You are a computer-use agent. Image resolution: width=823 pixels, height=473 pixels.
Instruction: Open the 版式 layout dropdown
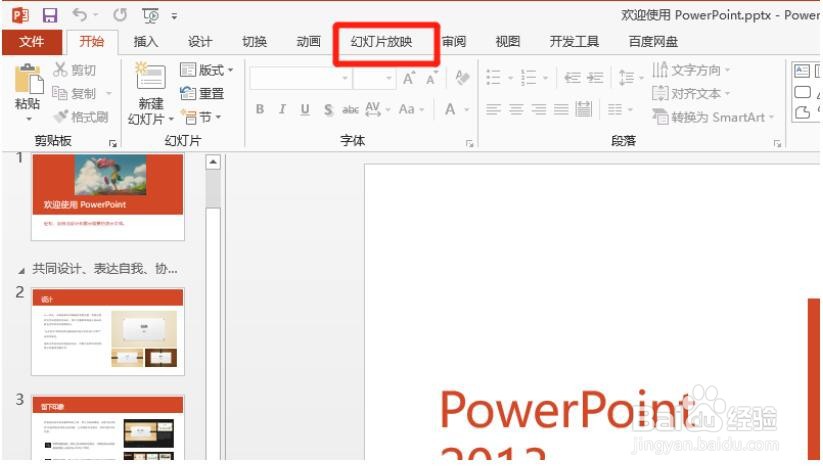tap(206, 70)
